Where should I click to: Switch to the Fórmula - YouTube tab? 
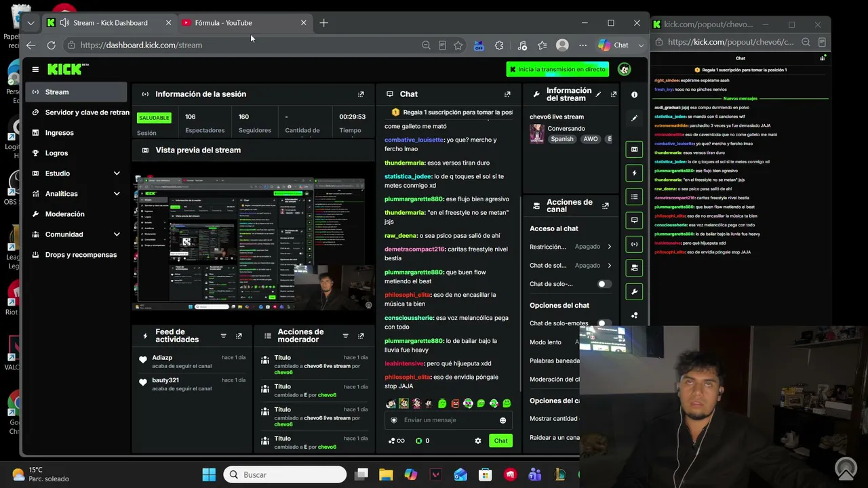click(x=244, y=23)
